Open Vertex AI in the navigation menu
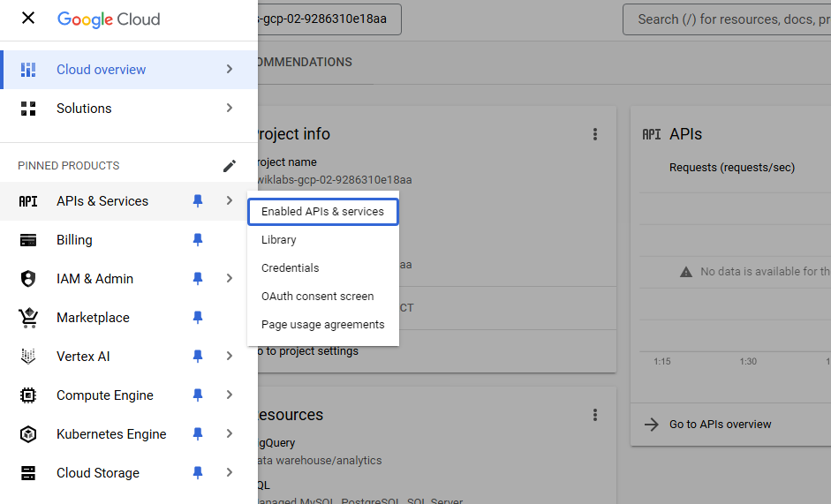The image size is (831, 504). point(129,356)
